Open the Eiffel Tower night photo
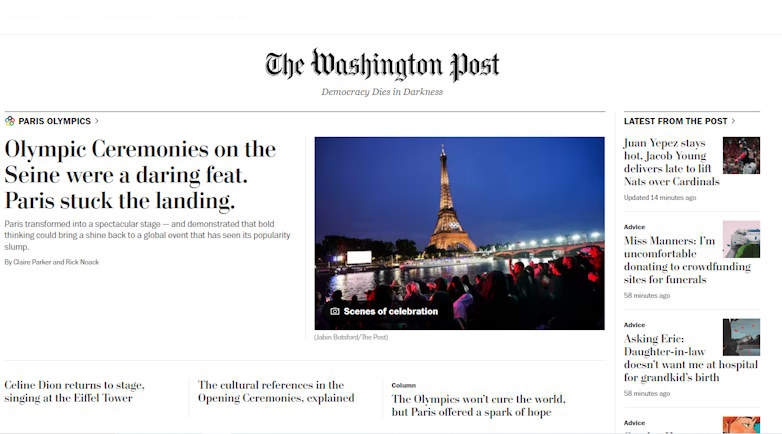This screenshot has height=434, width=782. (x=459, y=233)
